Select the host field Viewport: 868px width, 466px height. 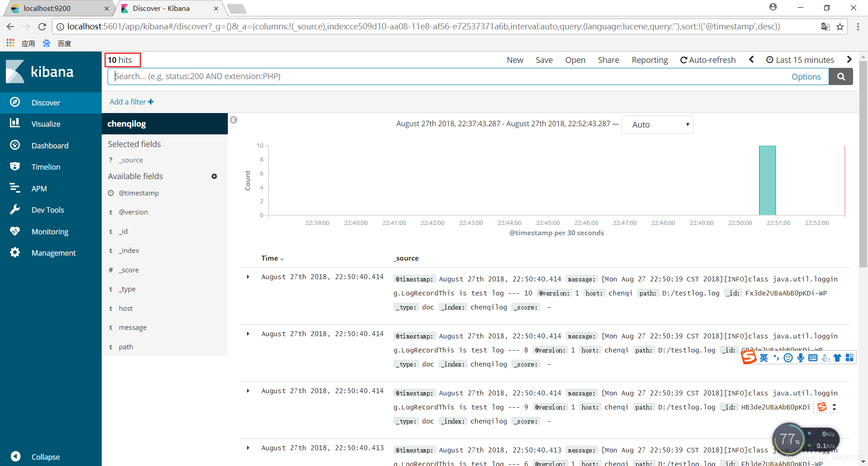126,308
